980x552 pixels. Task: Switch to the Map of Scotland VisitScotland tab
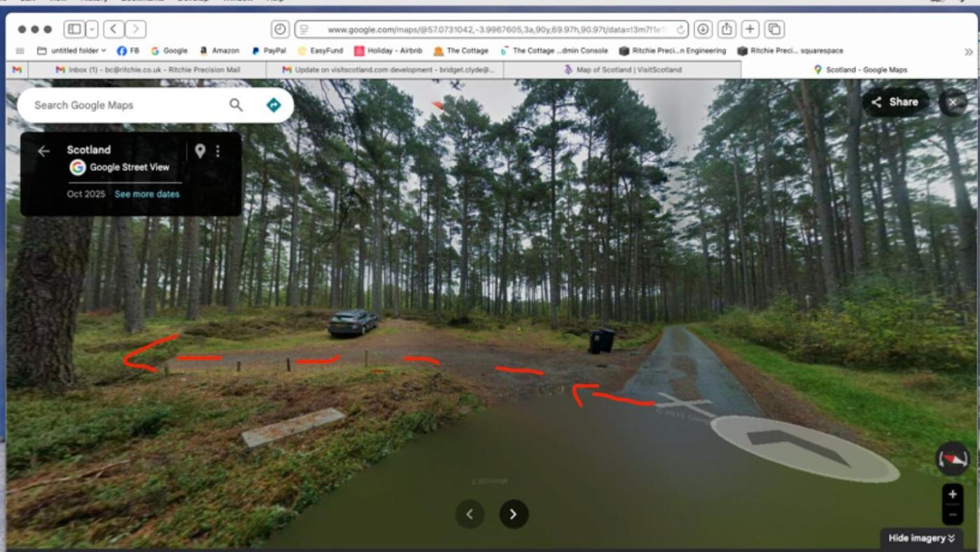click(x=622, y=69)
